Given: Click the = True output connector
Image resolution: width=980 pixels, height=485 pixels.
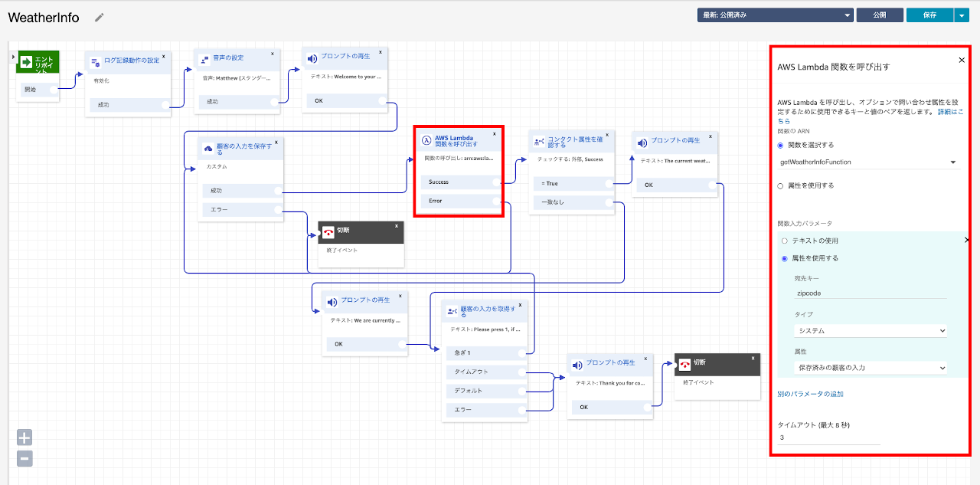Looking at the screenshot, I should 609,183.
